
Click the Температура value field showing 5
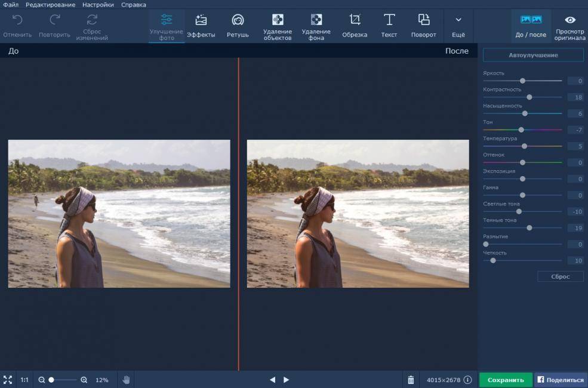click(575, 146)
